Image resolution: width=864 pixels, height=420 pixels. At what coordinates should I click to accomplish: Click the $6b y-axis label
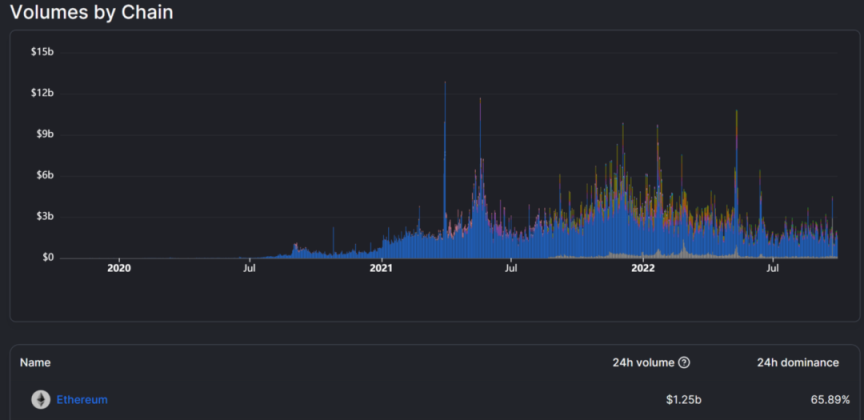point(43,175)
